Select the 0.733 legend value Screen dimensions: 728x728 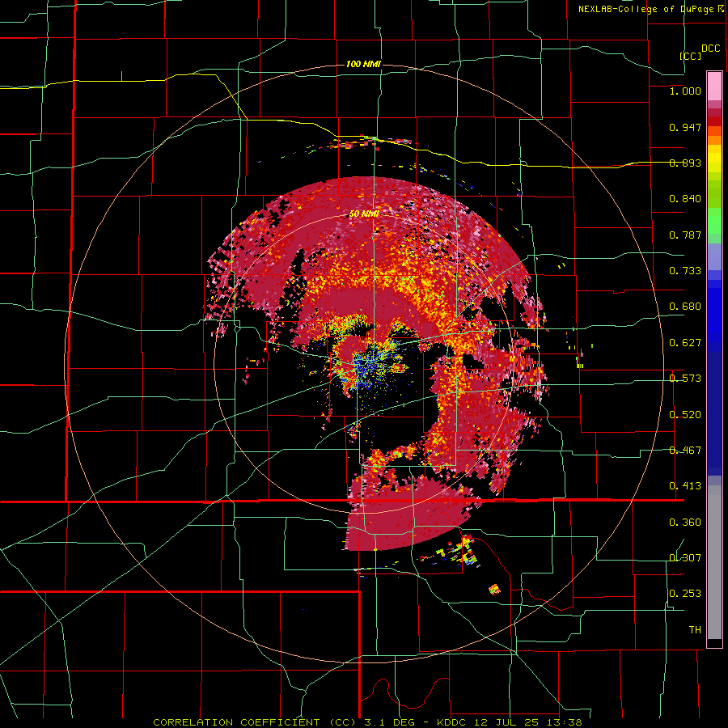tap(685, 271)
